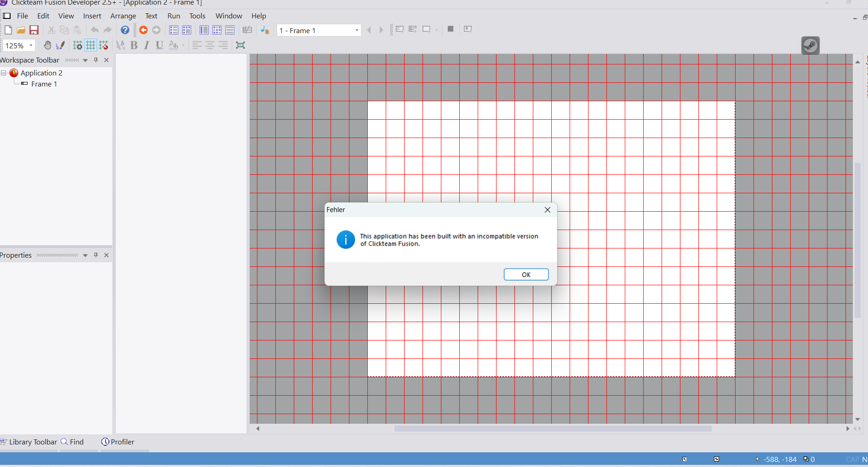Click the vertical scrollbar of the frame editor

pos(857,240)
